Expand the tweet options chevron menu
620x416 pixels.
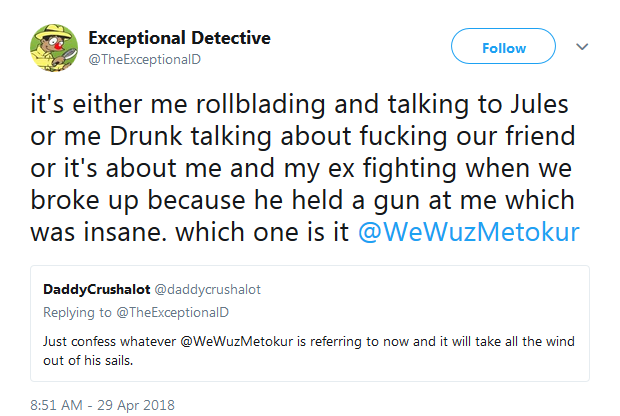click(582, 47)
